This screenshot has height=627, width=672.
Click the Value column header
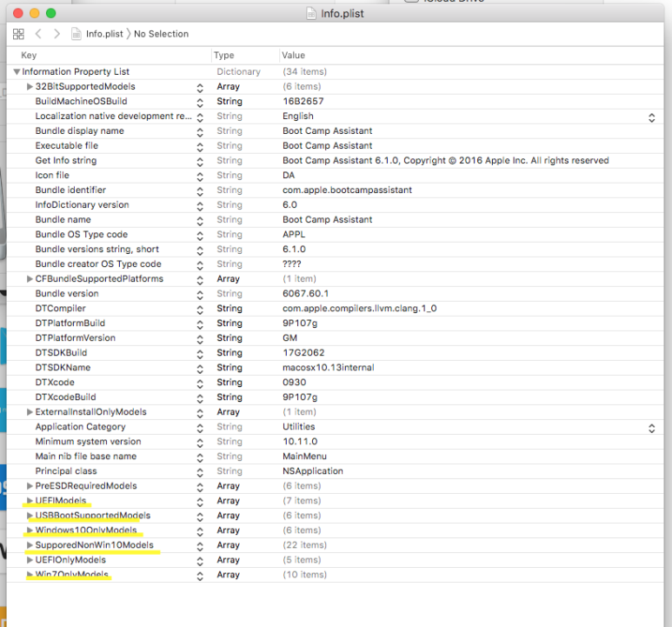(x=293, y=56)
